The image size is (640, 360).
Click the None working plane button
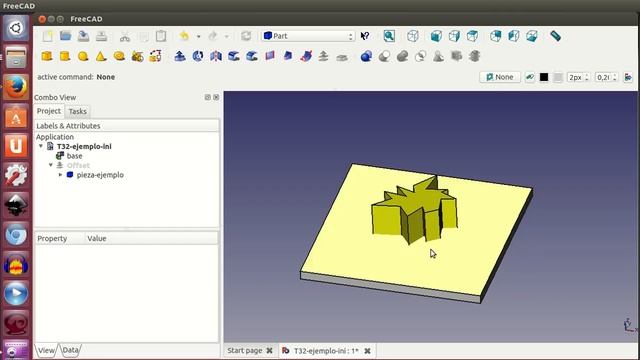click(500, 77)
